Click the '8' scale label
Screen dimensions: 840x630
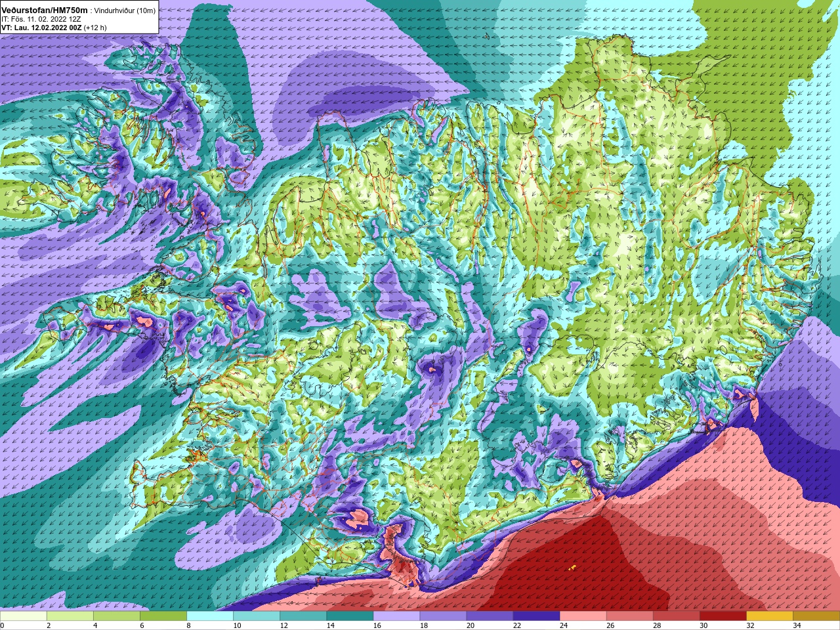coord(188,625)
